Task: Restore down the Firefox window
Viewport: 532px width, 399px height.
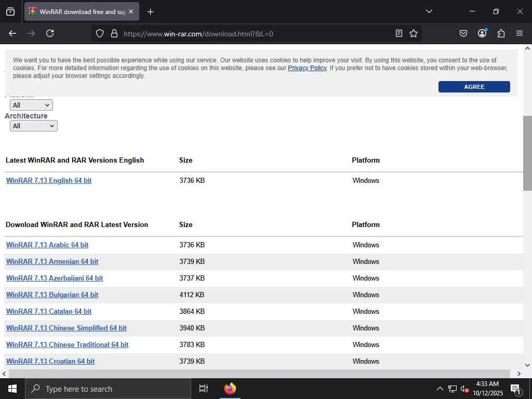Action: [x=496, y=11]
